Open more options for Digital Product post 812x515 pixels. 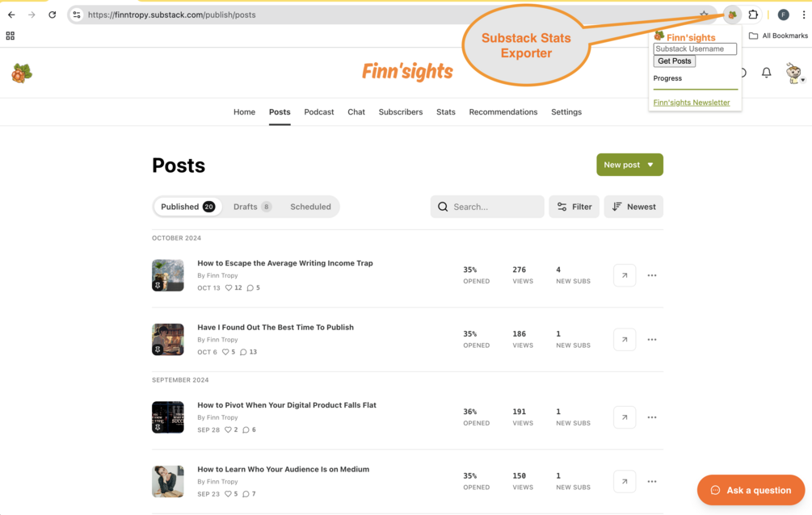pyautogui.click(x=652, y=417)
